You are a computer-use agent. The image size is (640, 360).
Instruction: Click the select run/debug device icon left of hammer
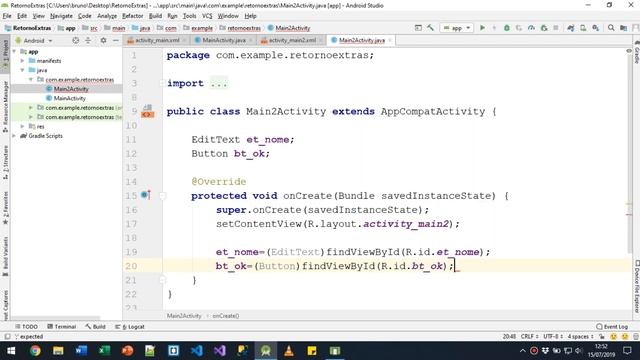418,28
